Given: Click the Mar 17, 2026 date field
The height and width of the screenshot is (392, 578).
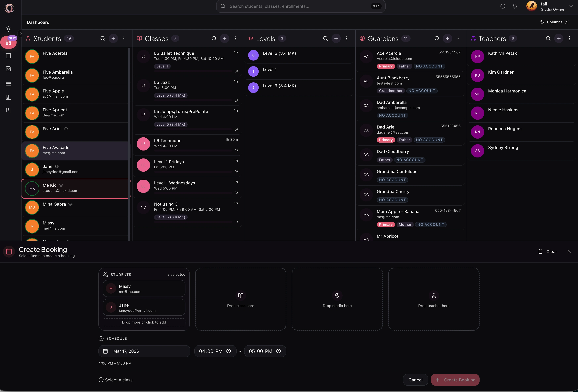Looking at the screenshot, I should (144, 351).
